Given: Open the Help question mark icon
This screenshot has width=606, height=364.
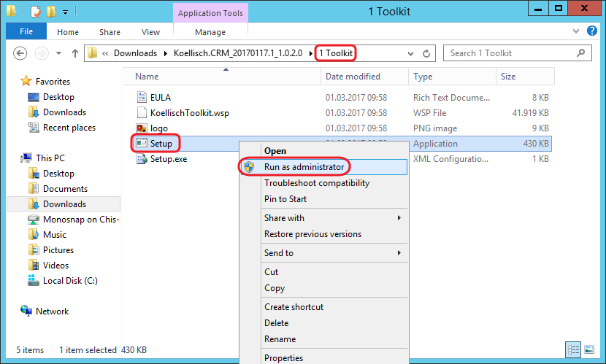Looking at the screenshot, I should pyautogui.click(x=592, y=31).
